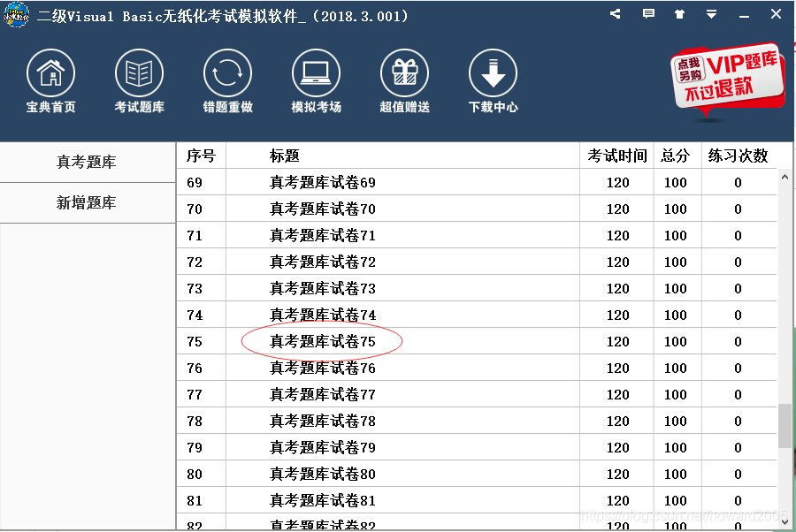Click the 练习次数 column header

click(x=739, y=156)
